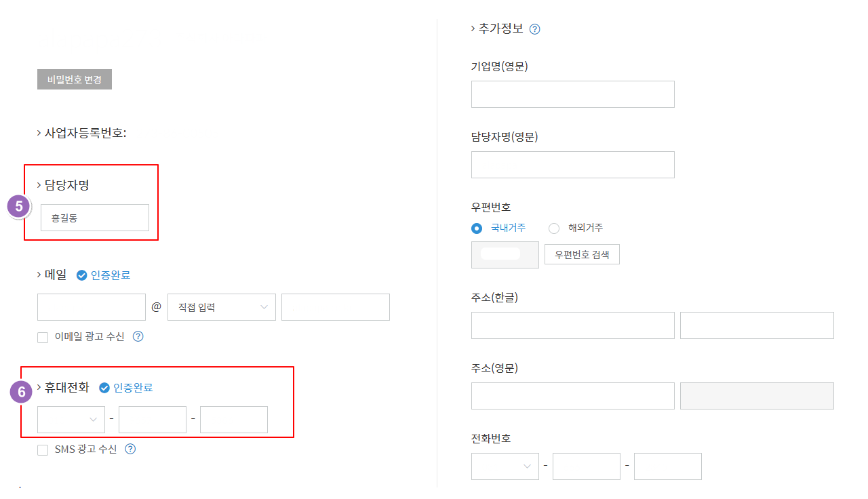Viewport: 868px width, 499px height.
Task: Click 담당자명(영문) input field
Action: [x=573, y=165]
